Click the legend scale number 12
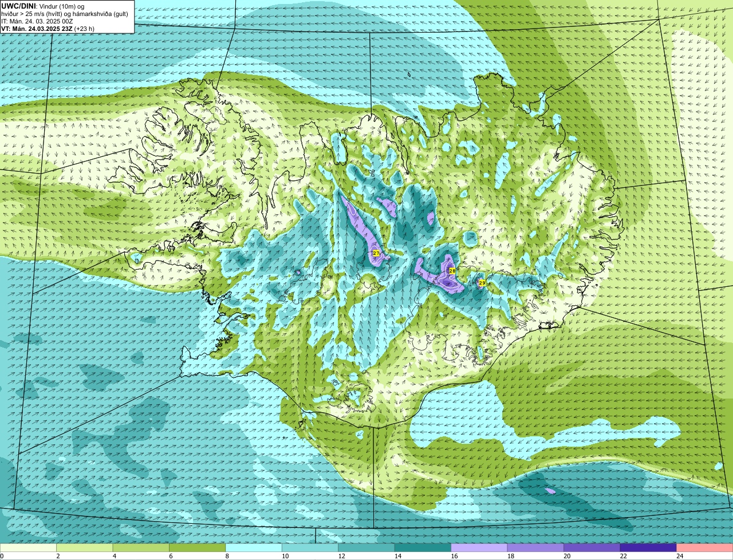This screenshot has width=733, height=560. point(342,556)
